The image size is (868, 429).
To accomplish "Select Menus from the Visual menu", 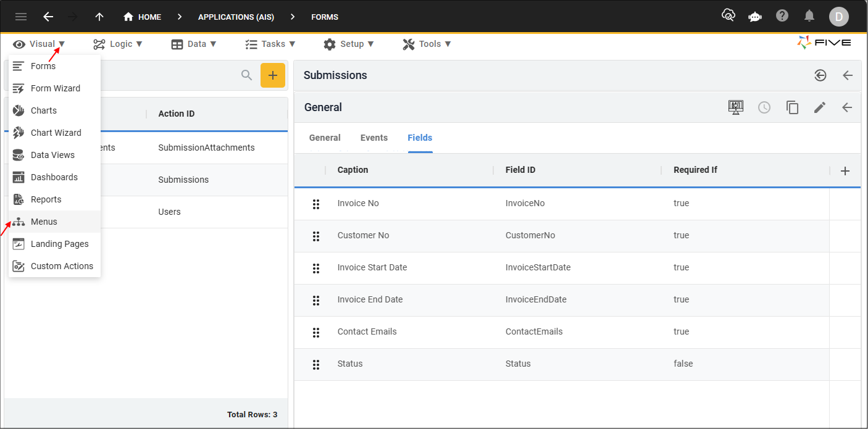I will click(44, 222).
